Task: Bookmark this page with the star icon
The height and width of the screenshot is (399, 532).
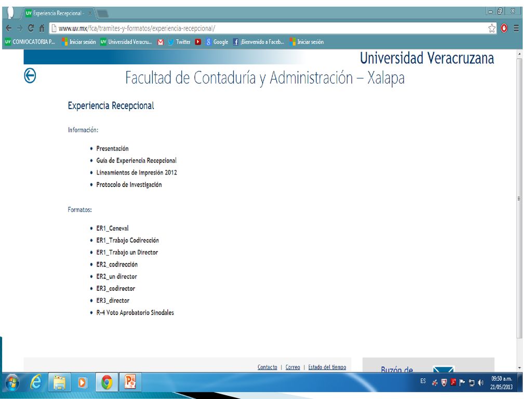Action: click(491, 28)
